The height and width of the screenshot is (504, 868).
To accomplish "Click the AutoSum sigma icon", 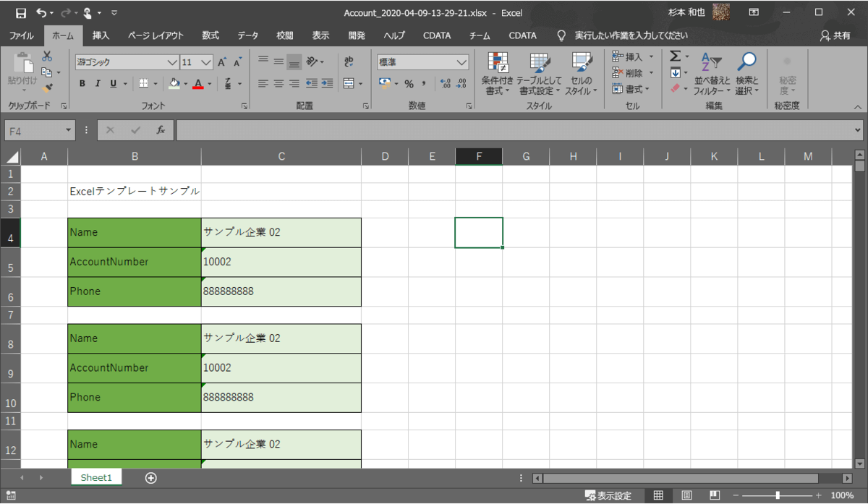I will [674, 56].
